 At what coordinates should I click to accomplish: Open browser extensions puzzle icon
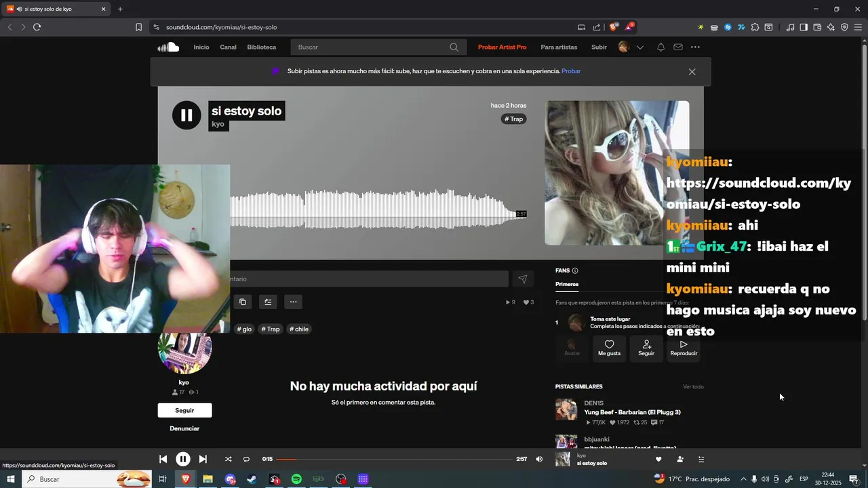point(755,27)
